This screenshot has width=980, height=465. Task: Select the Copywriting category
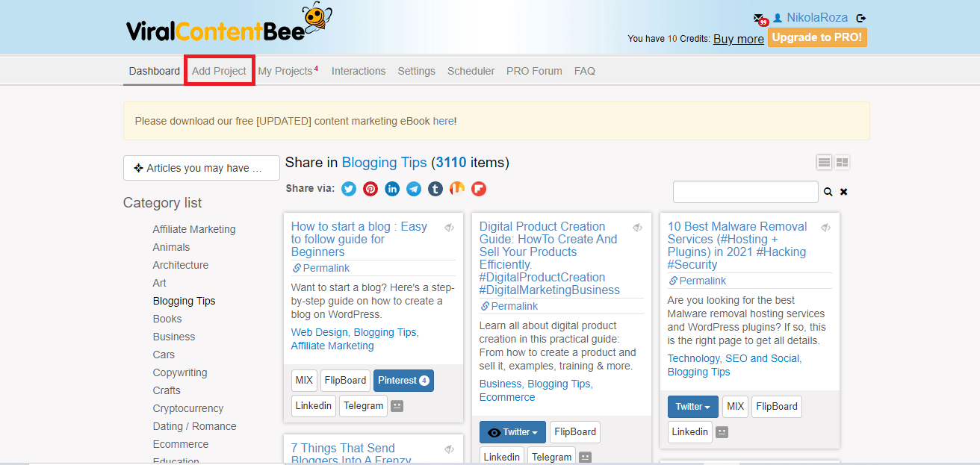click(180, 372)
